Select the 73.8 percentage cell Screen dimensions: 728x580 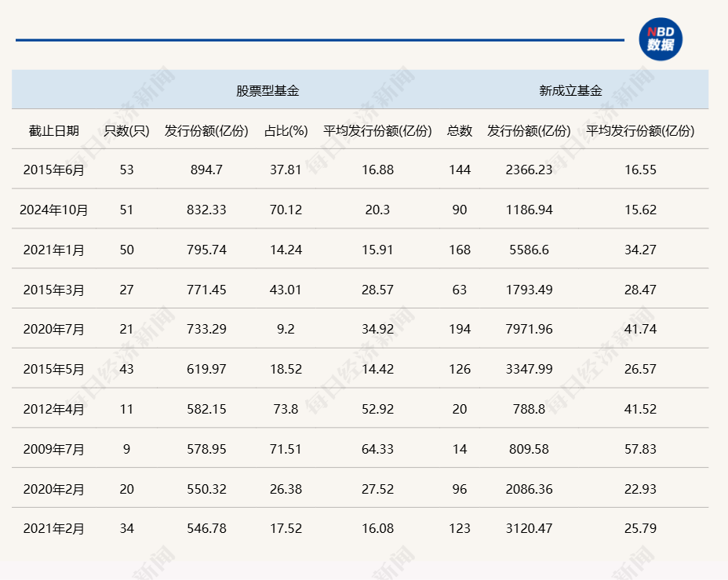point(286,409)
